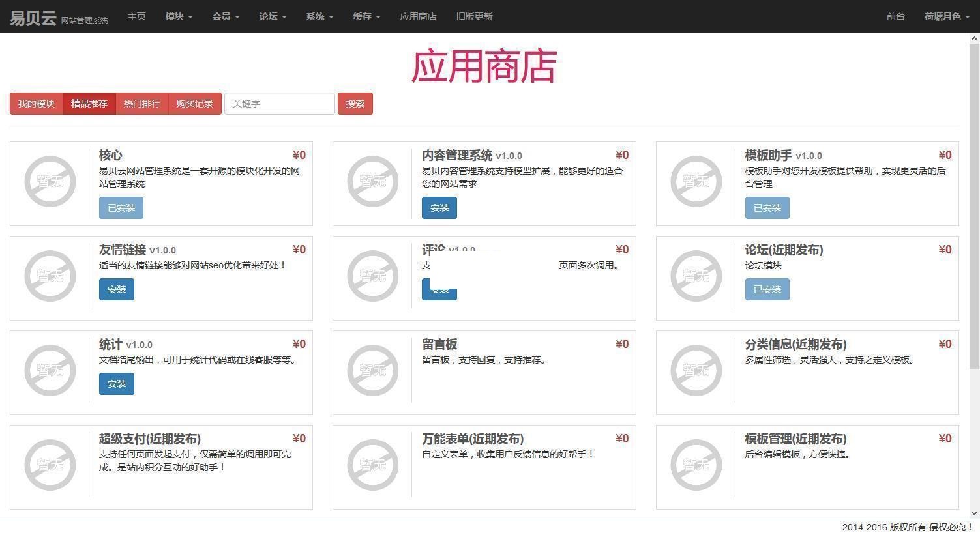Expand the 系统 dropdown menu

point(320,16)
